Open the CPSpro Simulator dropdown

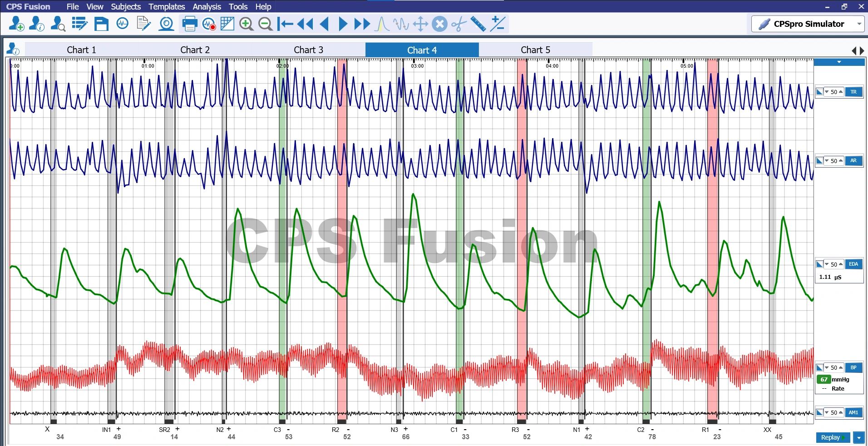tap(859, 24)
